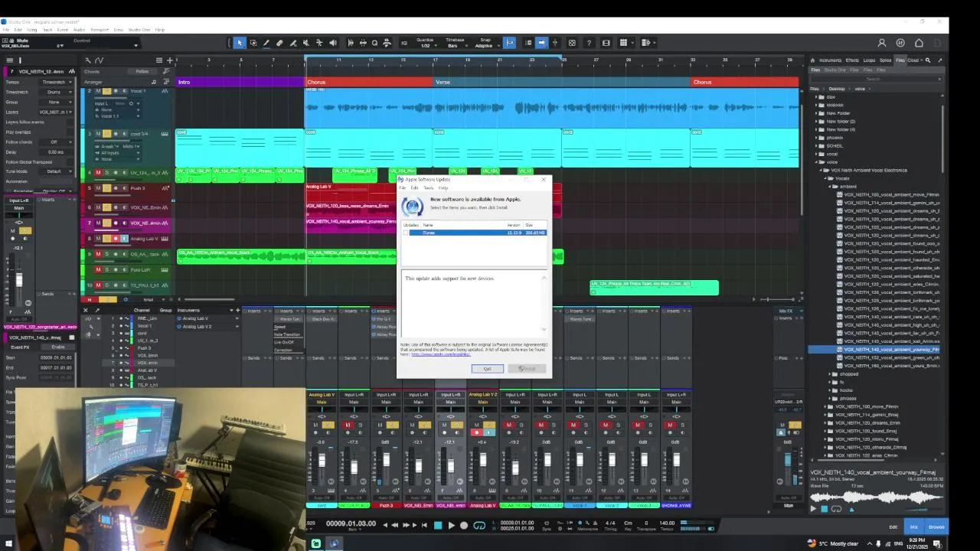The height and width of the screenshot is (551, 980).
Task: Select the Arrow tool in the toolbar
Action: point(239,43)
